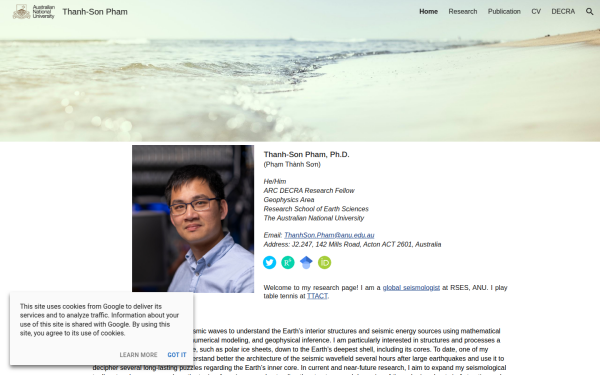The width and height of the screenshot is (600, 375).
Task: Click the Vietnamese name in parentheses
Action: (x=292, y=165)
